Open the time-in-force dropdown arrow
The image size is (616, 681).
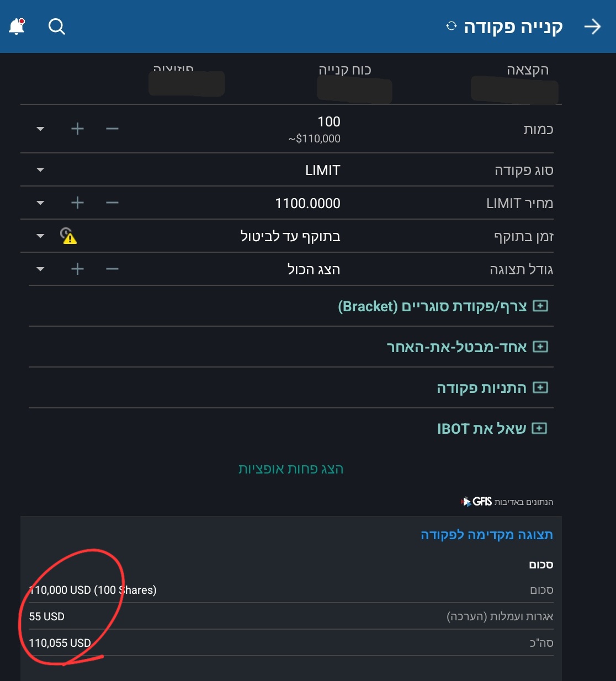pyautogui.click(x=40, y=236)
